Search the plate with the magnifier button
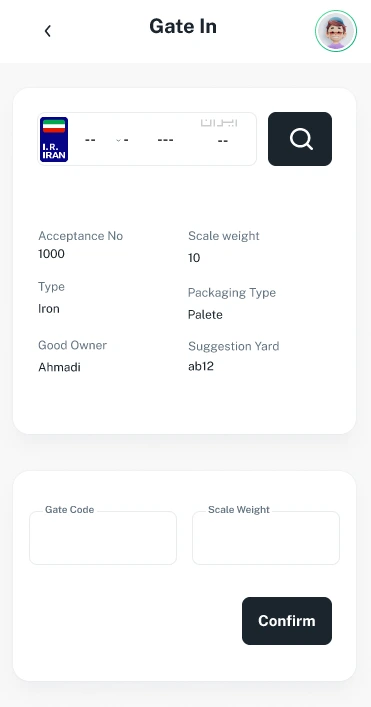 (300, 139)
